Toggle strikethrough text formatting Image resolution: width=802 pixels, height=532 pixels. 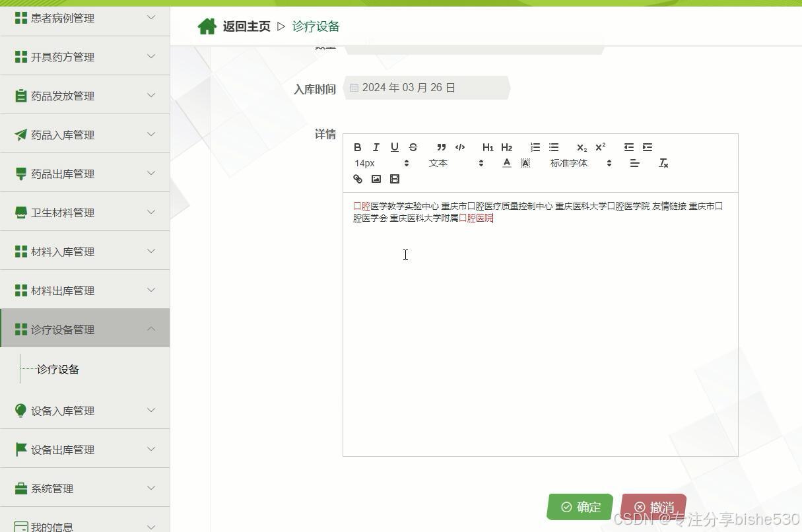(413, 147)
